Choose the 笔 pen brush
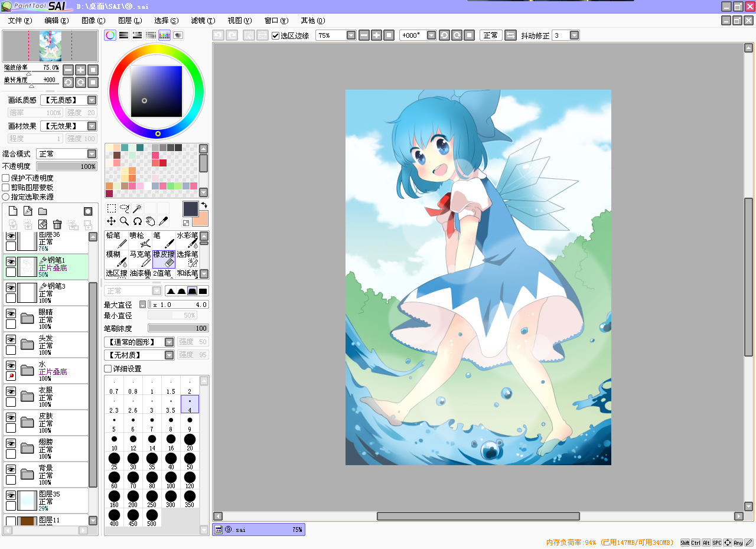The image size is (756, 549). [164, 240]
